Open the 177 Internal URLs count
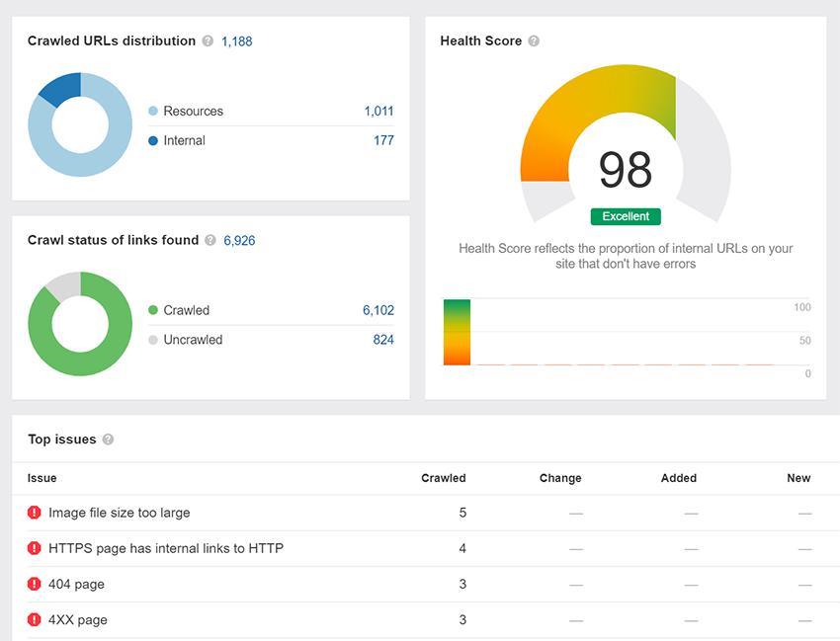The width and height of the screenshot is (840, 641). [383, 141]
